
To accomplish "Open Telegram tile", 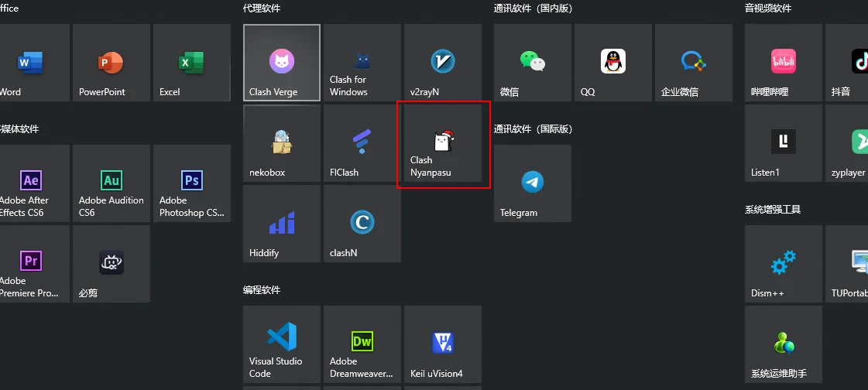I will click(x=533, y=183).
